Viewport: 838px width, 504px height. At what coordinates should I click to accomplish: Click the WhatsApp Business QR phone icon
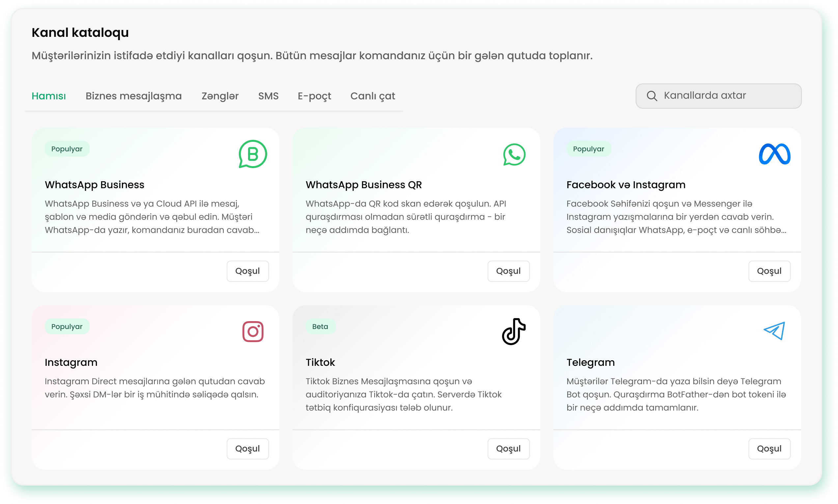coord(514,155)
